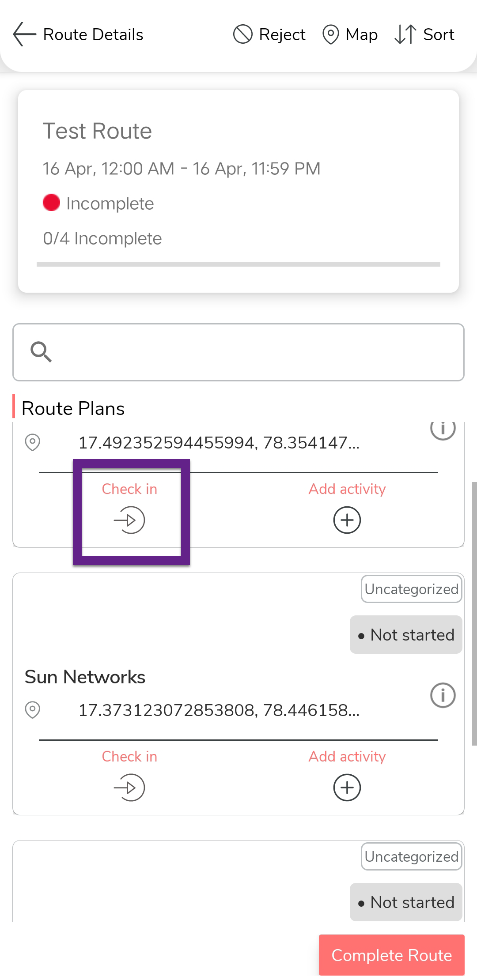The image size is (477, 980).
Task: Tap Add activity plus icon in first plan
Action: point(347,520)
